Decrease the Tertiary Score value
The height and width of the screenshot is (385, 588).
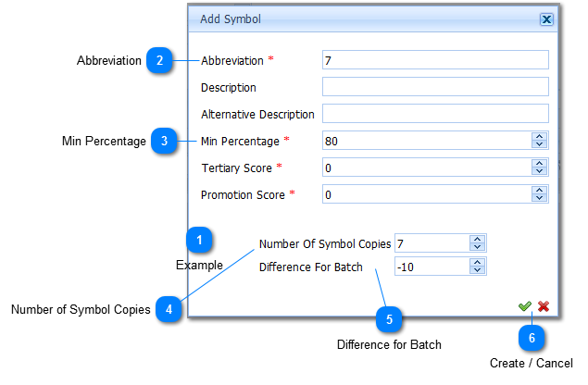coord(540,171)
